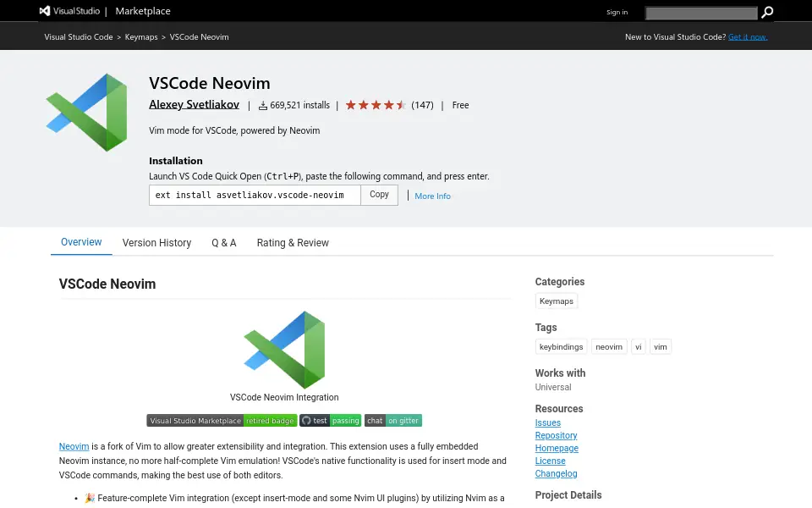Image resolution: width=812 pixels, height=508 pixels.
Task: Open the More Info link
Action: pos(432,196)
